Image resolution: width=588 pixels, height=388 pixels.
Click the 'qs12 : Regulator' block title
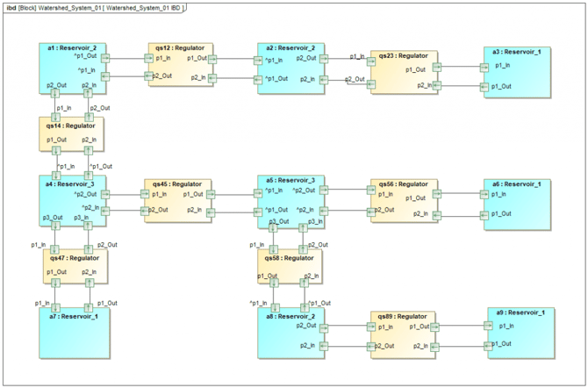(180, 48)
